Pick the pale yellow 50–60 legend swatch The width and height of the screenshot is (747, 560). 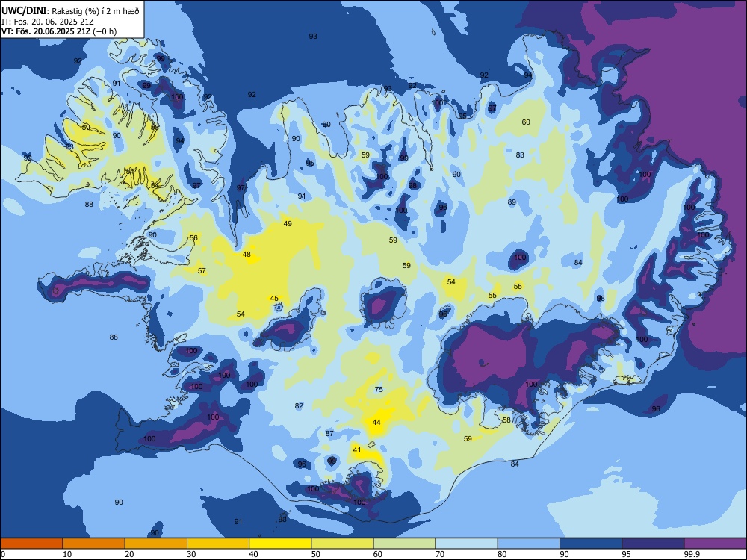click(342, 544)
